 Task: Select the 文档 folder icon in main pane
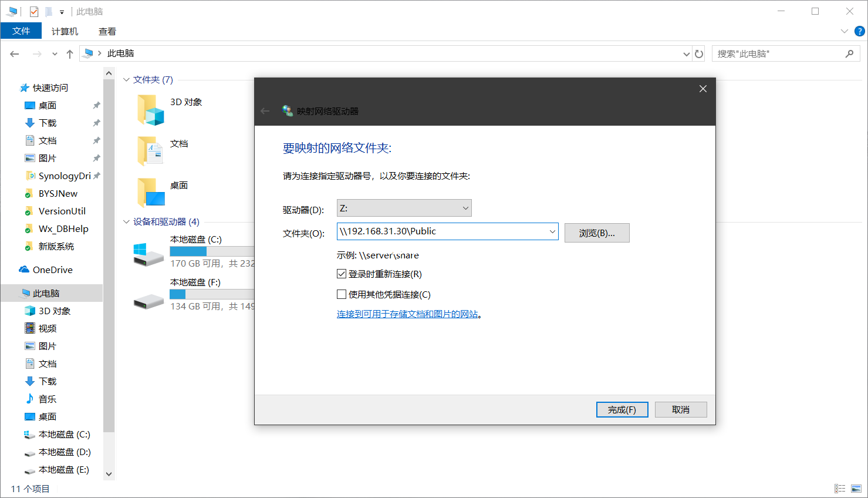[150, 152]
